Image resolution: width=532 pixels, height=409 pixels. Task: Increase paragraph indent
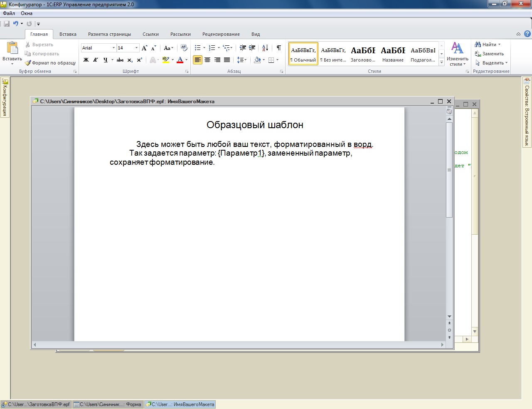coord(252,48)
